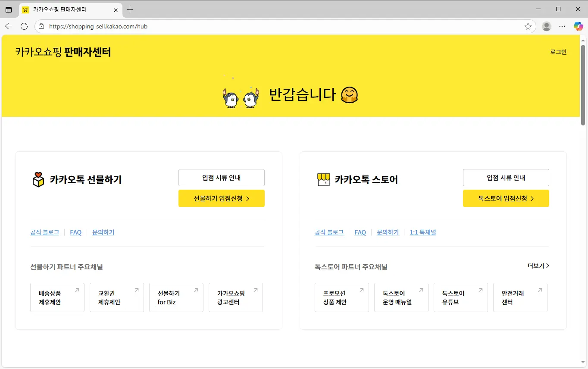The width and height of the screenshot is (588, 369).
Task: Click the vertical page scrollbar
Action: (583, 86)
